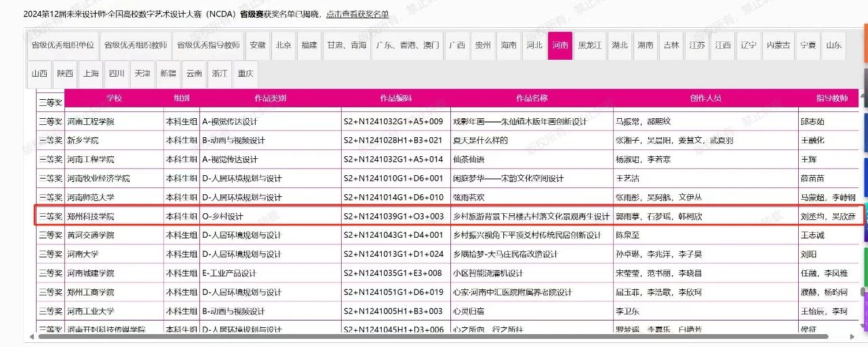Click the 河南大学 school cell

(x=114, y=255)
